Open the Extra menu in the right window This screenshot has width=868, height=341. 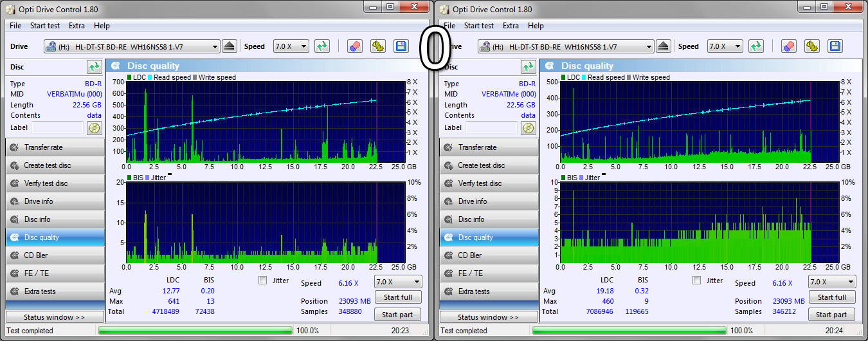click(x=511, y=26)
